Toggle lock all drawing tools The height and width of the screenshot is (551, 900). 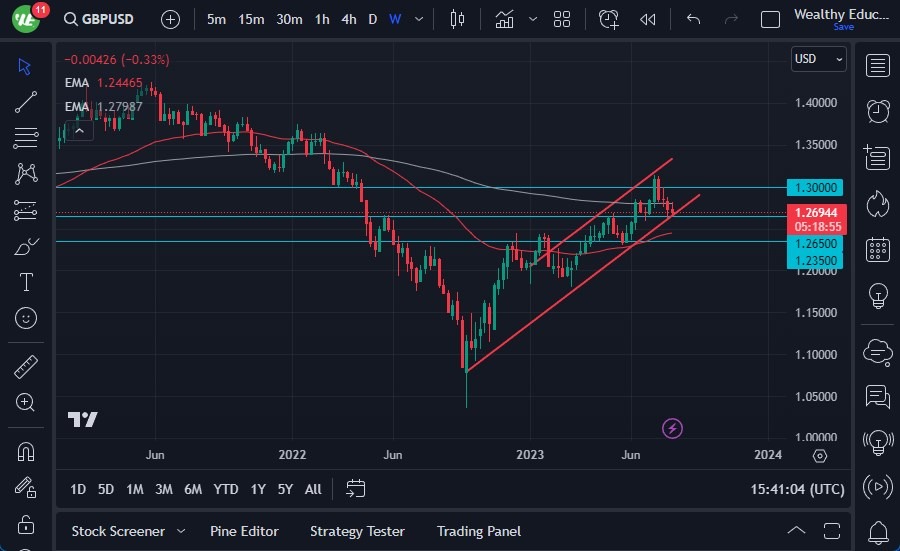tap(26, 524)
